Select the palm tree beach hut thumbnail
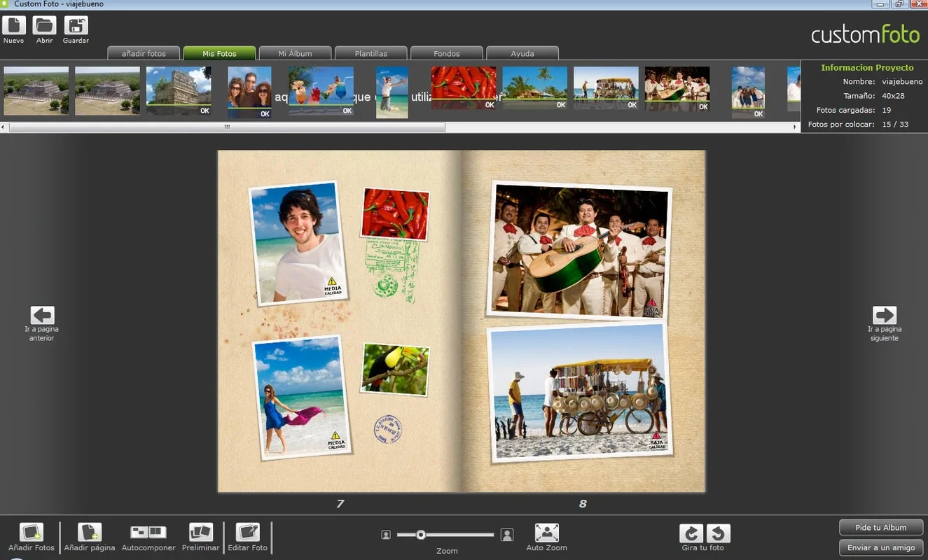Image resolution: width=928 pixels, height=560 pixels. [535, 88]
